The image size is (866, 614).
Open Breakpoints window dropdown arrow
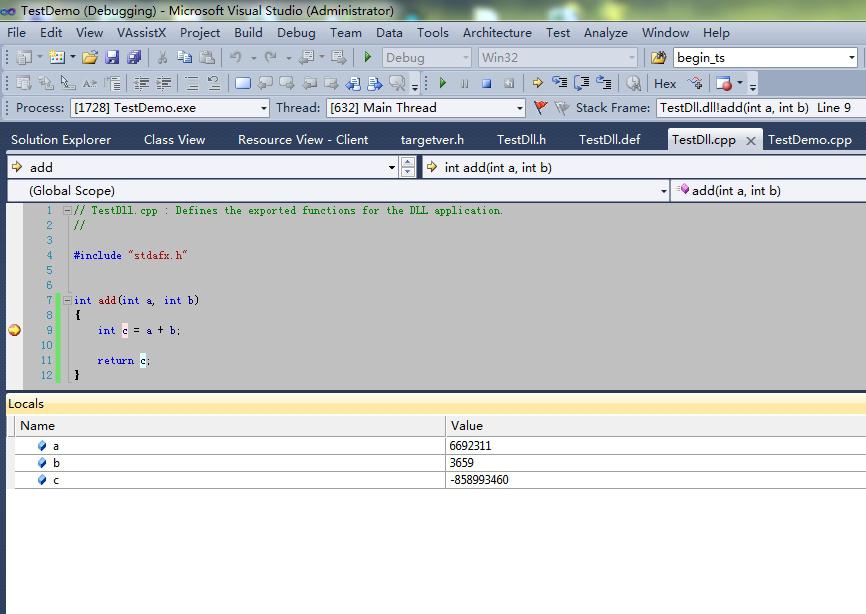click(740, 83)
